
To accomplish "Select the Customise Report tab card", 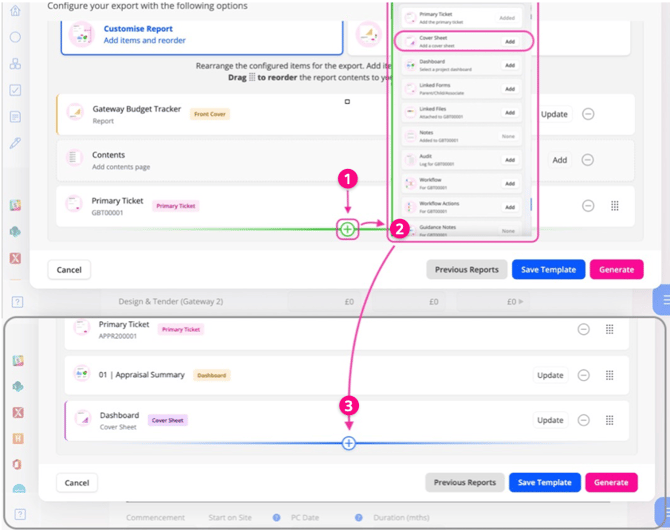I will [x=202, y=37].
